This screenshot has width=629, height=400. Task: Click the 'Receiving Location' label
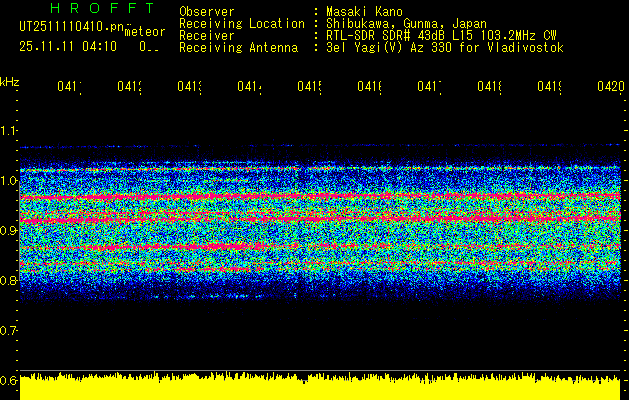[x=242, y=24]
